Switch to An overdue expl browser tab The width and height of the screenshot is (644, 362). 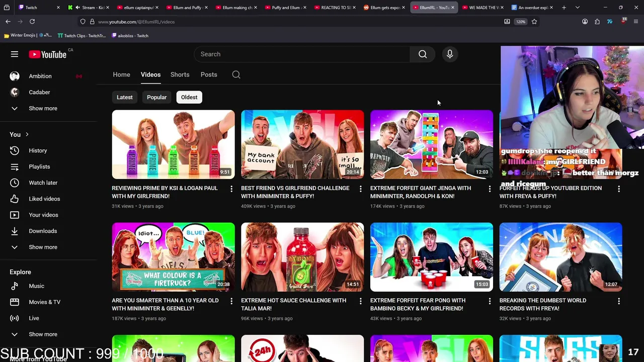[532, 8]
